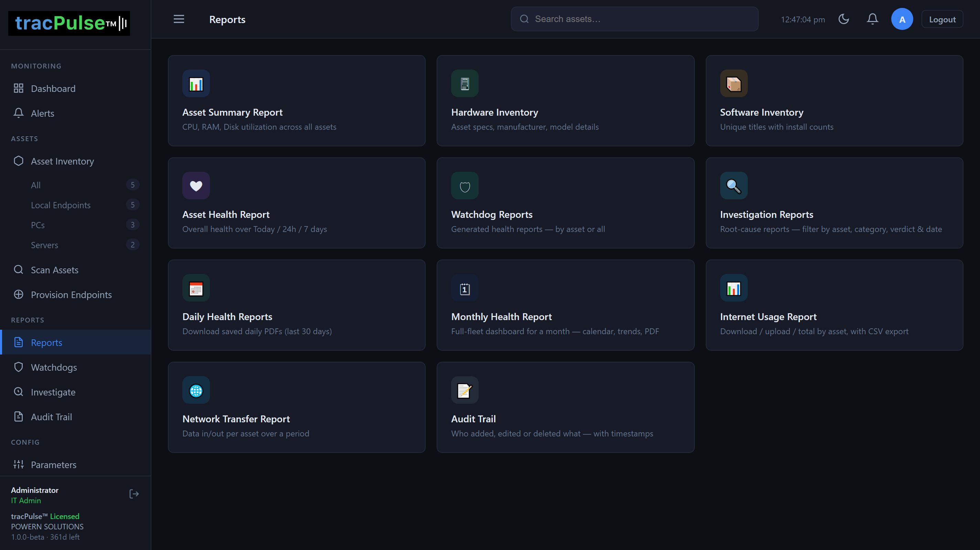The image size is (980, 550).
Task: Open the Daily Health Reports title
Action: [x=227, y=317]
